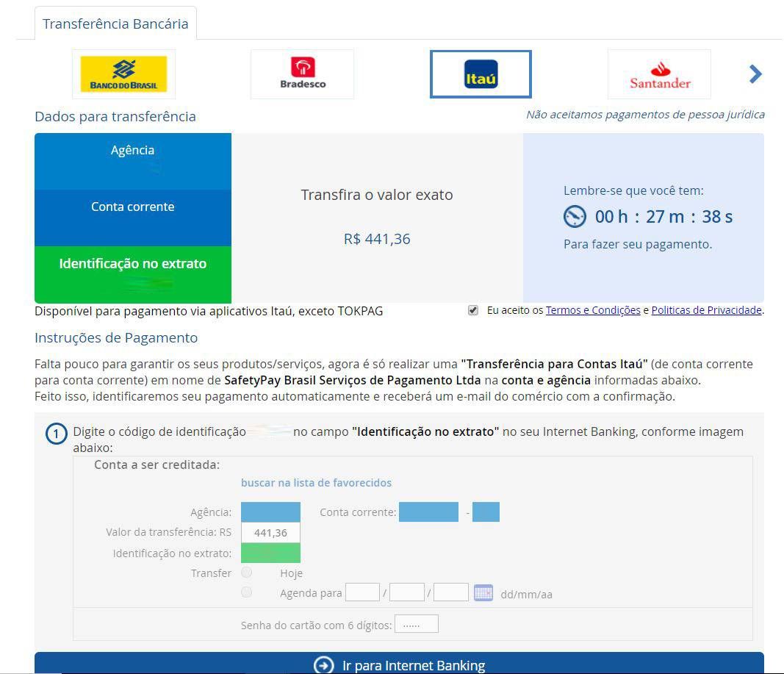
Task: Open the Termos e Condições link
Action: pyautogui.click(x=593, y=310)
